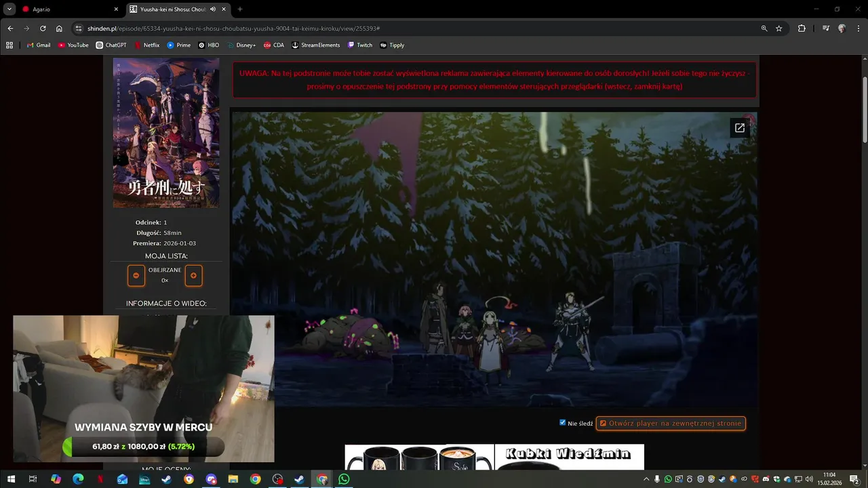Image resolution: width=868 pixels, height=488 pixels.
Task: Open clock showing 11:04 15.02.2026
Action: pos(829,479)
